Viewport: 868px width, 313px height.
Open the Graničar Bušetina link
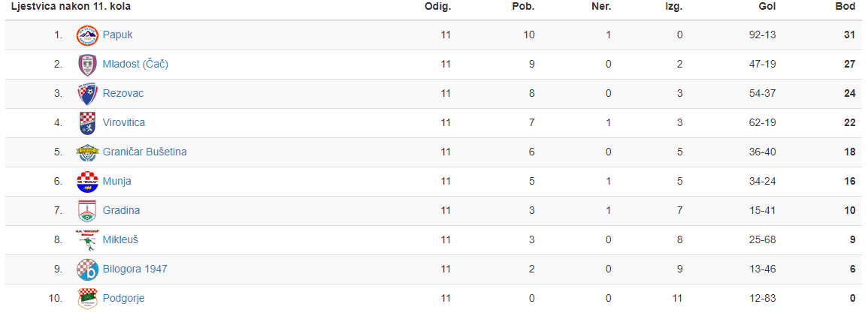click(145, 152)
